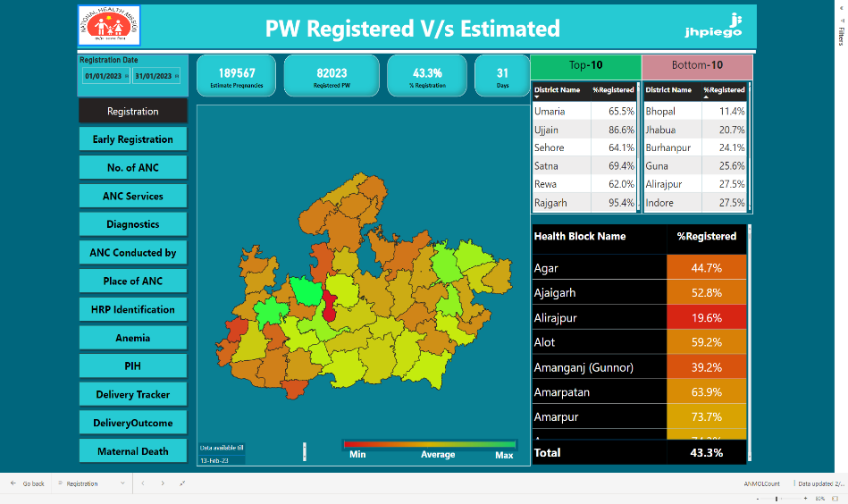This screenshot has height=504, width=848.
Task: Open the Registration page dropdown in footer
Action: click(123, 483)
